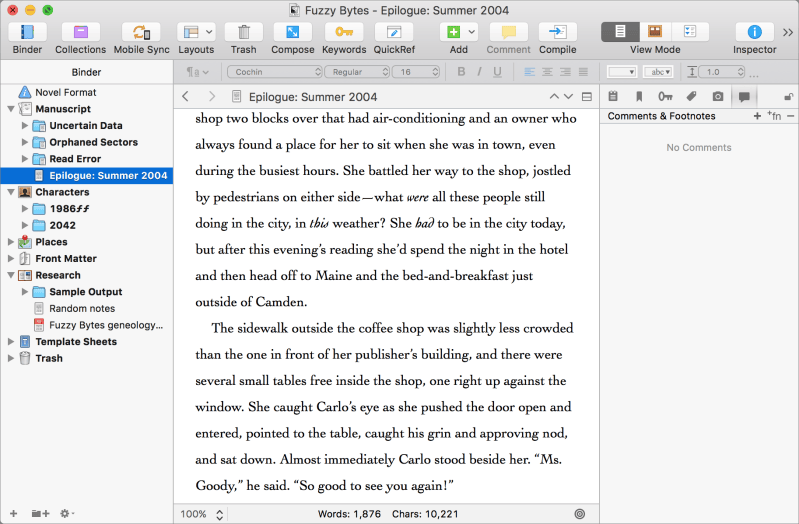The width and height of the screenshot is (799, 524).
Task: Go forward in editor history
Action: [x=212, y=96]
